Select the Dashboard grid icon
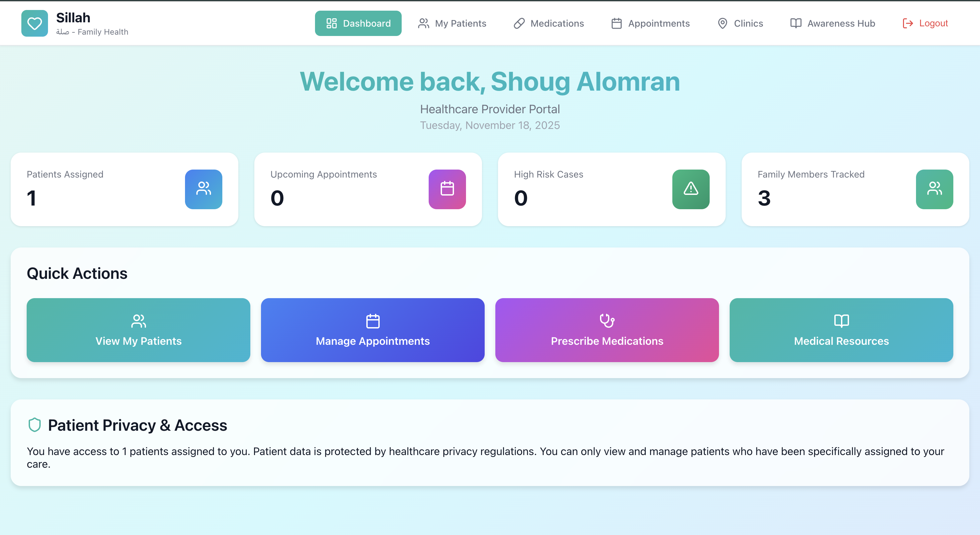This screenshot has height=535, width=980. (x=331, y=23)
